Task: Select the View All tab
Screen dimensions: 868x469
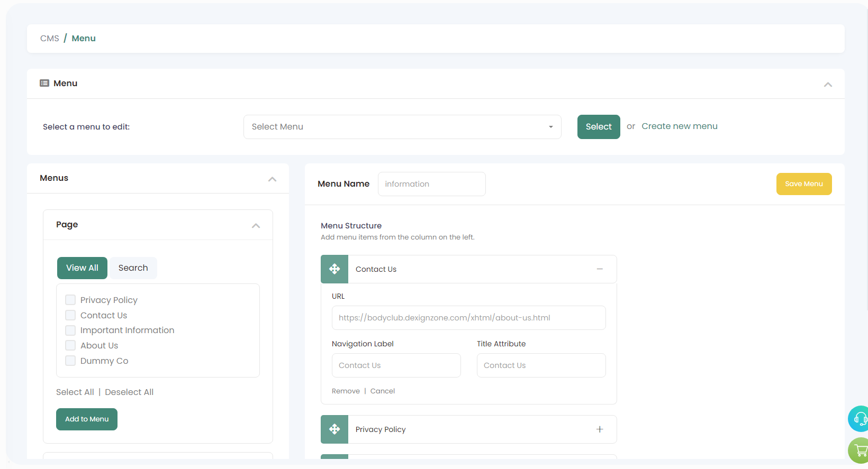Action: tap(82, 268)
